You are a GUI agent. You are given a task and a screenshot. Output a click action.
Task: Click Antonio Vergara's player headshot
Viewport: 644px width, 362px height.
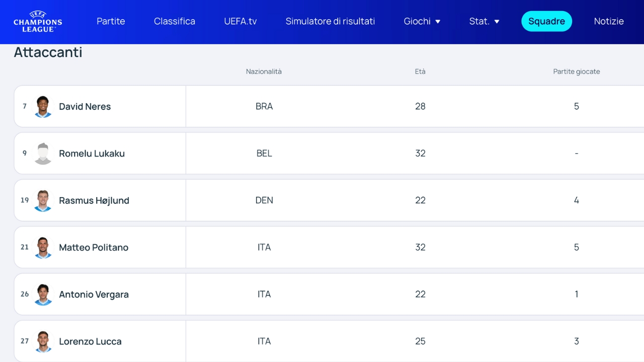point(43,295)
